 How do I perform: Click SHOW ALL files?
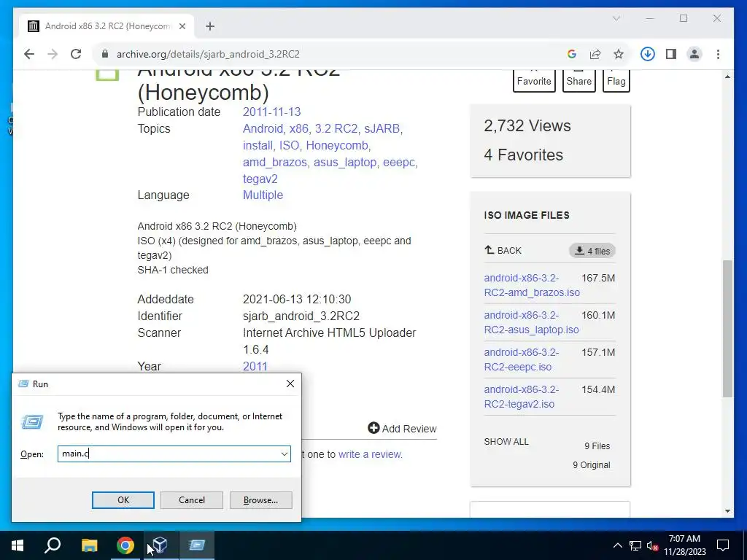pyautogui.click(x=506, y=441)
